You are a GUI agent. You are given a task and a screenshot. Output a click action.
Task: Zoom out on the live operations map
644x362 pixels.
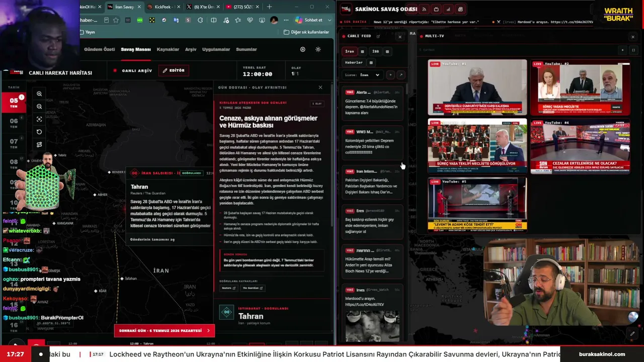pyautogui.click(x=39, y=106)
